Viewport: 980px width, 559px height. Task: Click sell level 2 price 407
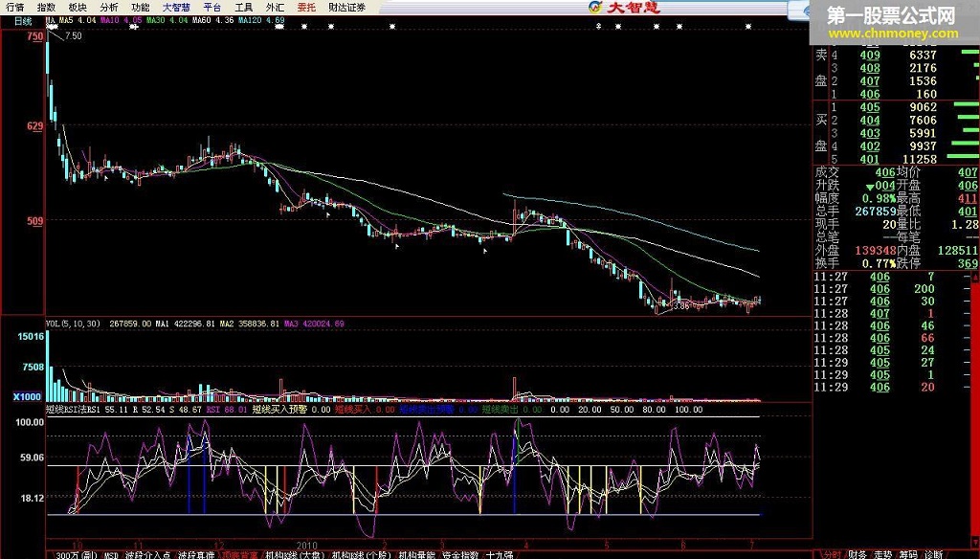pos(869,81)
